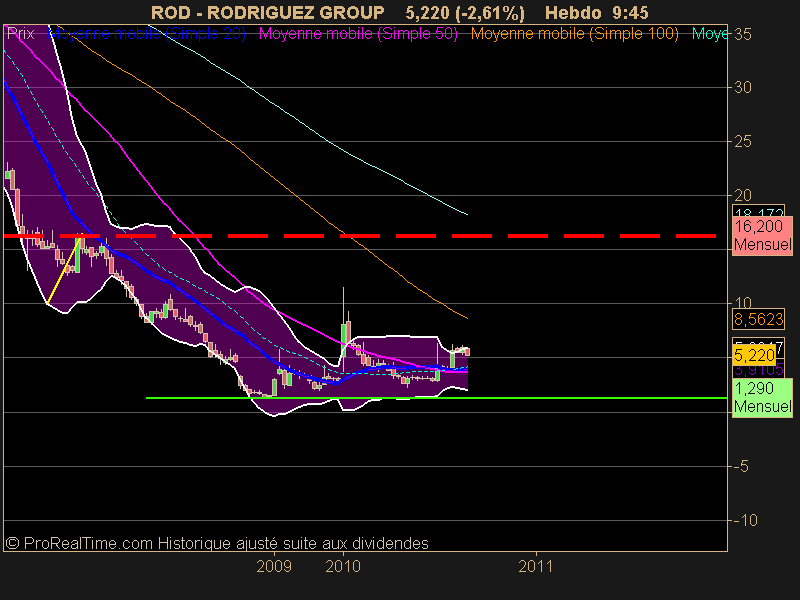Screen dimensions: 800x600
Task: Click the 35 price axis label
Action: (x=743, y=34)
